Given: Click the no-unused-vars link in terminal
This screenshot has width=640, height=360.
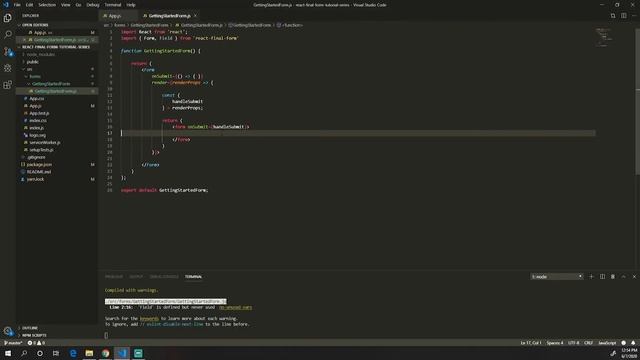Looking at the screenshot, I should pos(236,307).
